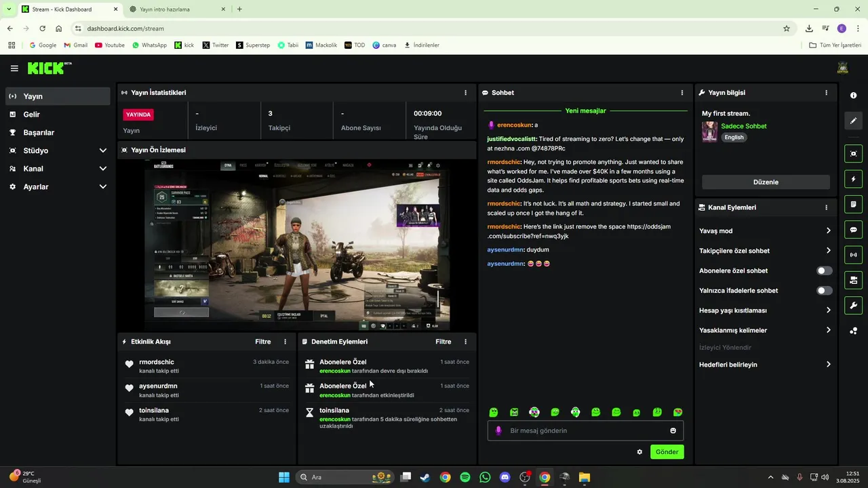Open Yayın İstatistikleri panel options menu

465,93
